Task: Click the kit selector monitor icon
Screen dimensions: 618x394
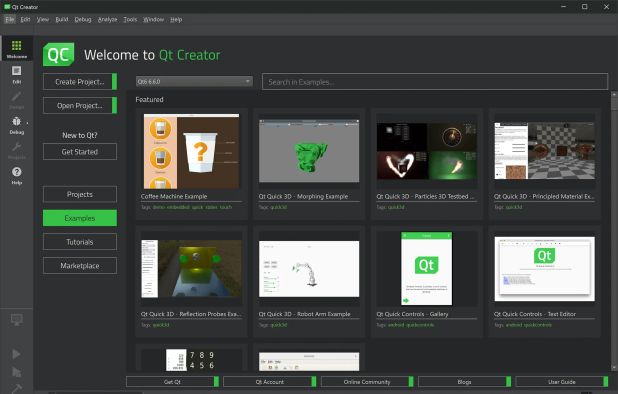Action: coord(17,320)
